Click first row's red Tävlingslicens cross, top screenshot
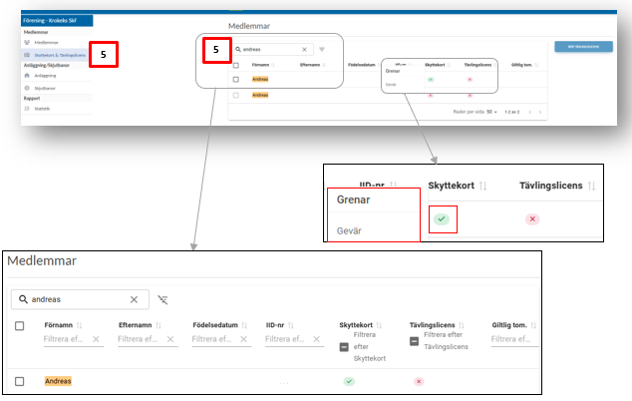The width and height of the screenshot is (632, 401). [x=470, y=79]
